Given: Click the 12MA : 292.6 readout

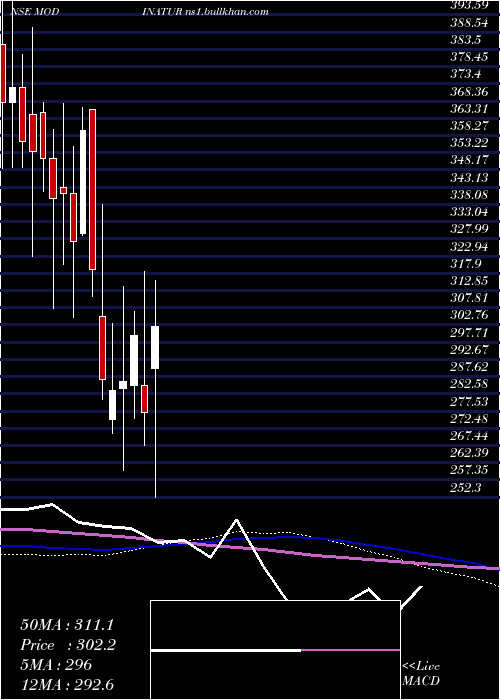Looking at the screenshot, I should click(x=69, y=684).
